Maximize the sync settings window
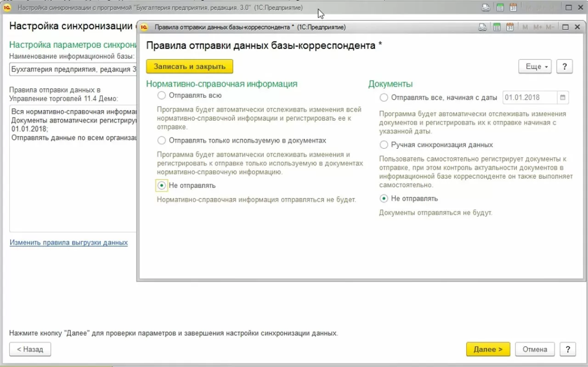The height and width of the screenshot is (367, 588). click(569, 8)
